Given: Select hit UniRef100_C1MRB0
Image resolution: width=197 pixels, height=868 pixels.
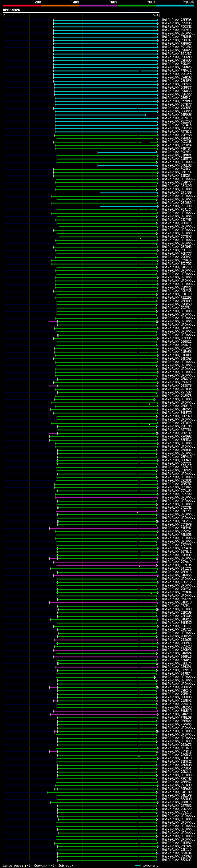Looking at the screenshot, I should [177, 843].
